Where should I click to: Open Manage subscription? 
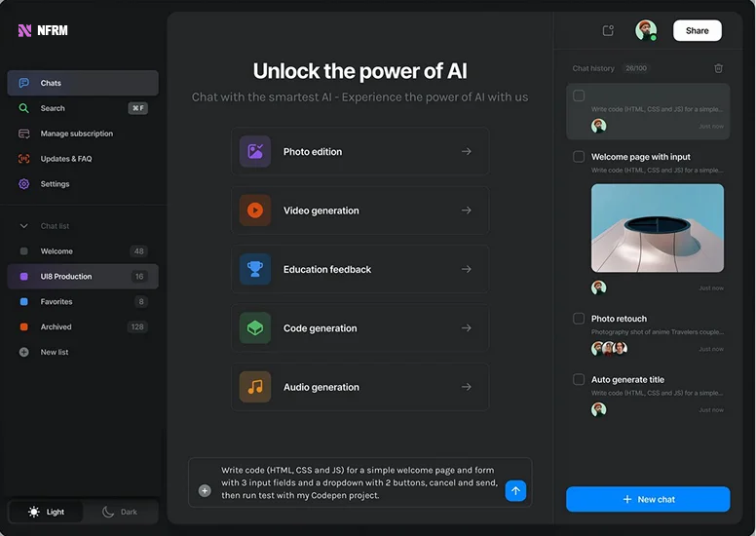point(83,134)
